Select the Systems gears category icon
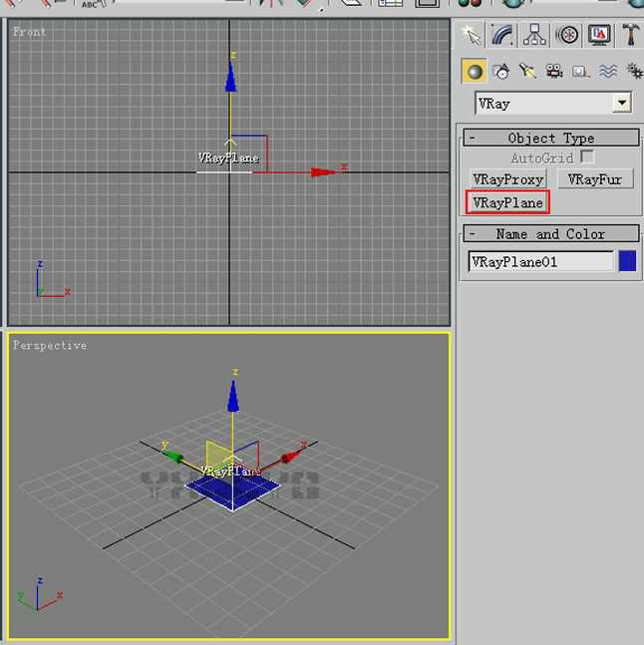This screenshot has width=644, height=645. coord(634,71)
